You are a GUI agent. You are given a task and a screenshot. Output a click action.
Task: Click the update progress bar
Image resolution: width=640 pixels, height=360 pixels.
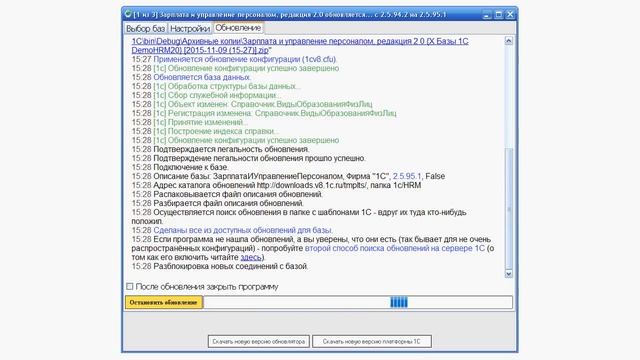tap(358, 302)
